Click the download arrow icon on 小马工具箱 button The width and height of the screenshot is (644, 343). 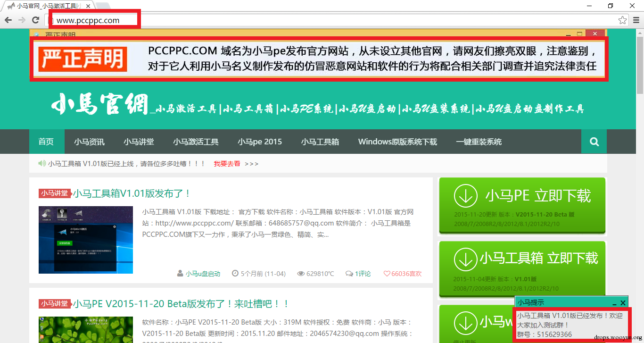coord(466,259)
